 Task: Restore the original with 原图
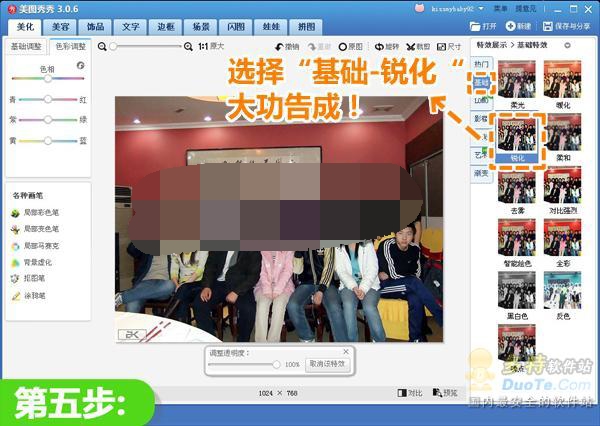351,47
